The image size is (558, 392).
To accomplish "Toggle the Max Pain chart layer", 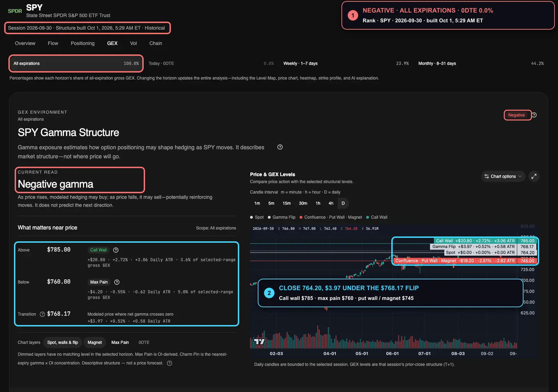I will (120, 342).
